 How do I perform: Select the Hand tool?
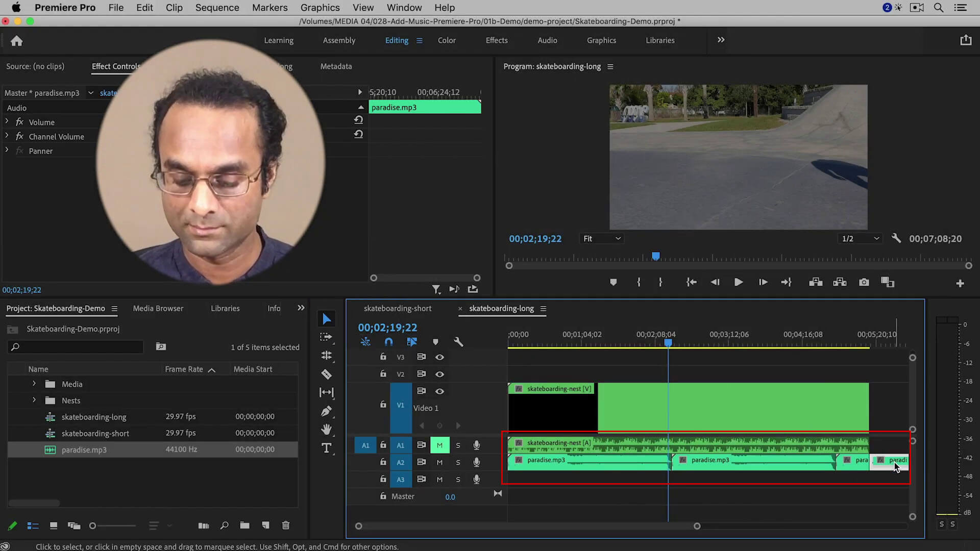point(327,430)
